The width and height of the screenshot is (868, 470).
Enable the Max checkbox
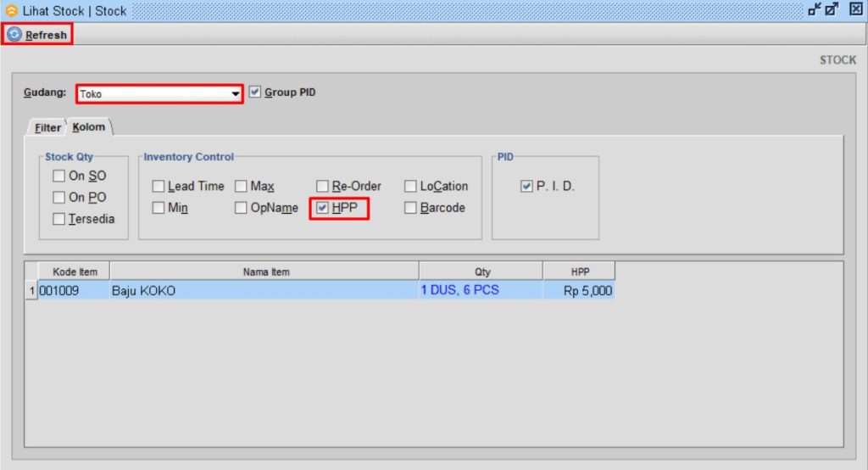241,187
